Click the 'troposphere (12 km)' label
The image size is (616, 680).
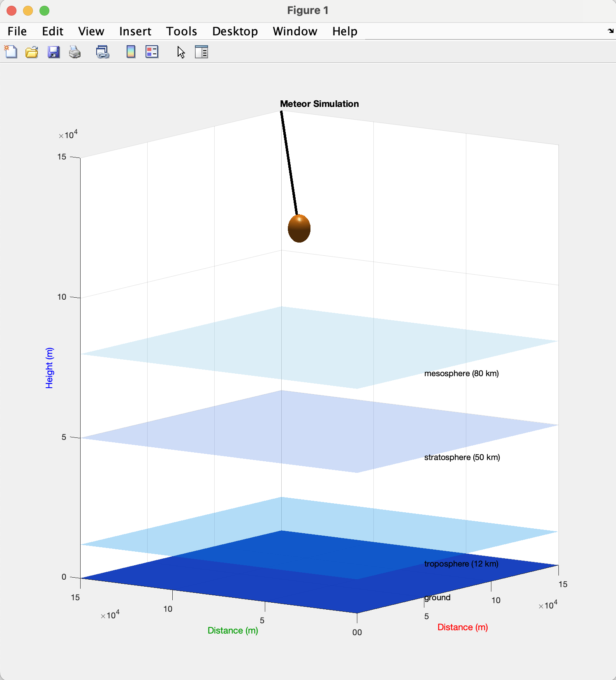pyautogui.click(x=461, y=564)
